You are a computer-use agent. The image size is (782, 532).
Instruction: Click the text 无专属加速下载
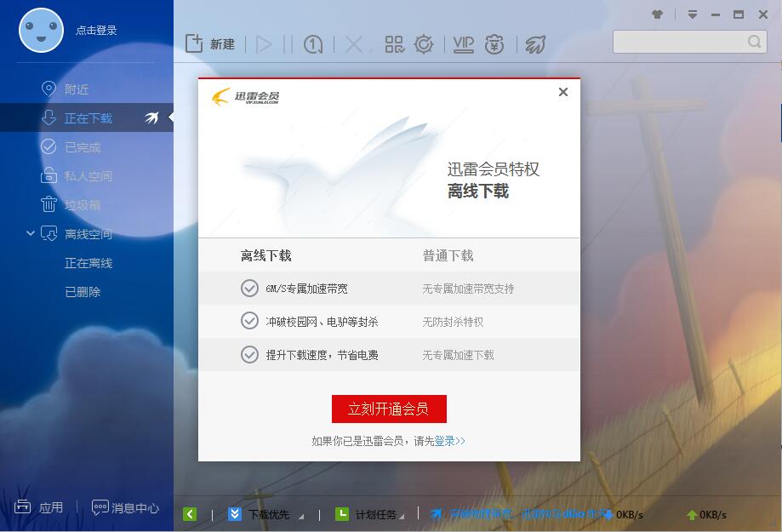point(458,355)
